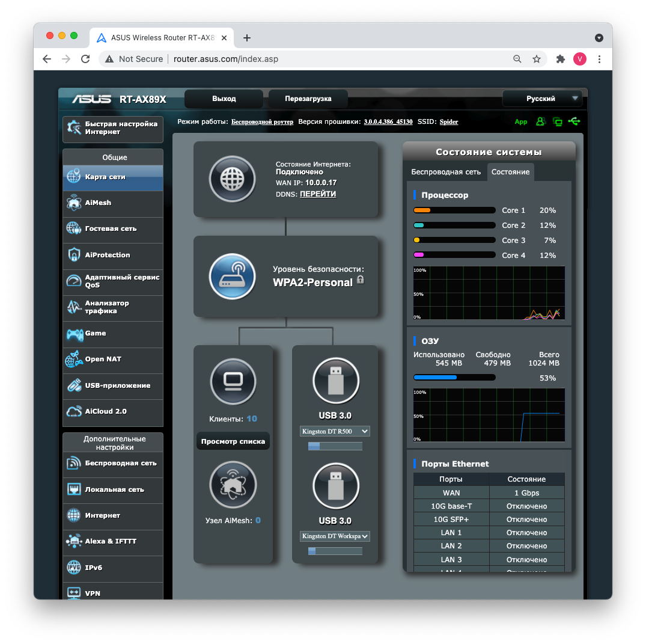Open Беспроводная сеть in advanced settings sidebar
The image size is (646, 644).
[x=113, y=464]
